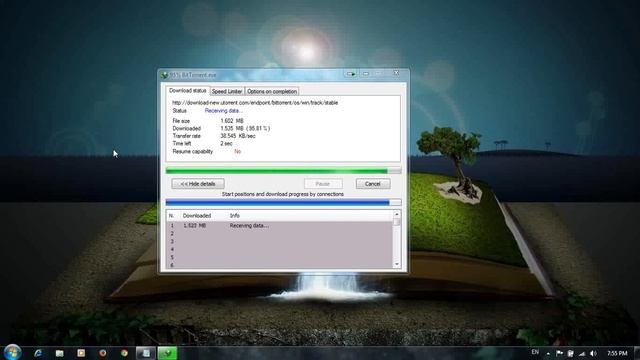
Task: Click the IDM icon in the dialog title bar
Action: (164, 75)
